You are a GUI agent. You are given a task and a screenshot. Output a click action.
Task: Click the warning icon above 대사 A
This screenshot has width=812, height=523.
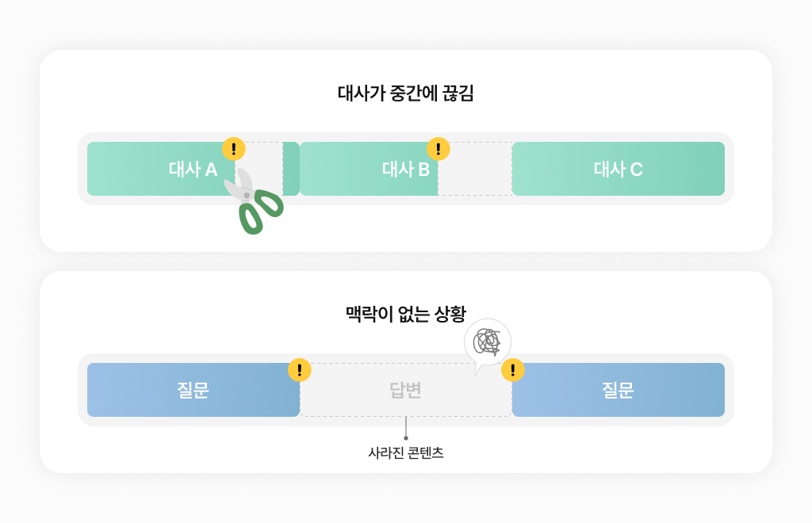click(233, 149)
